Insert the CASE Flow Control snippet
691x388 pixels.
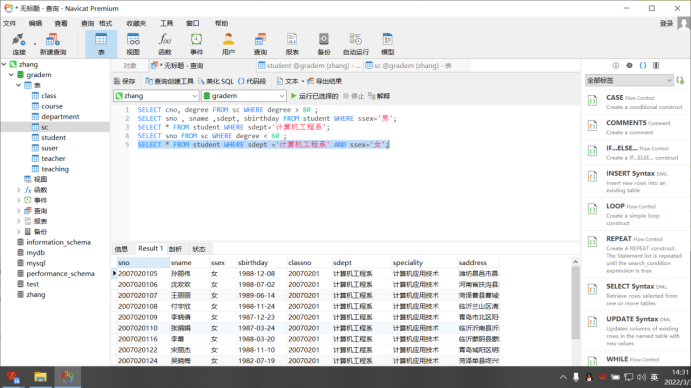(x=636, y=102)
